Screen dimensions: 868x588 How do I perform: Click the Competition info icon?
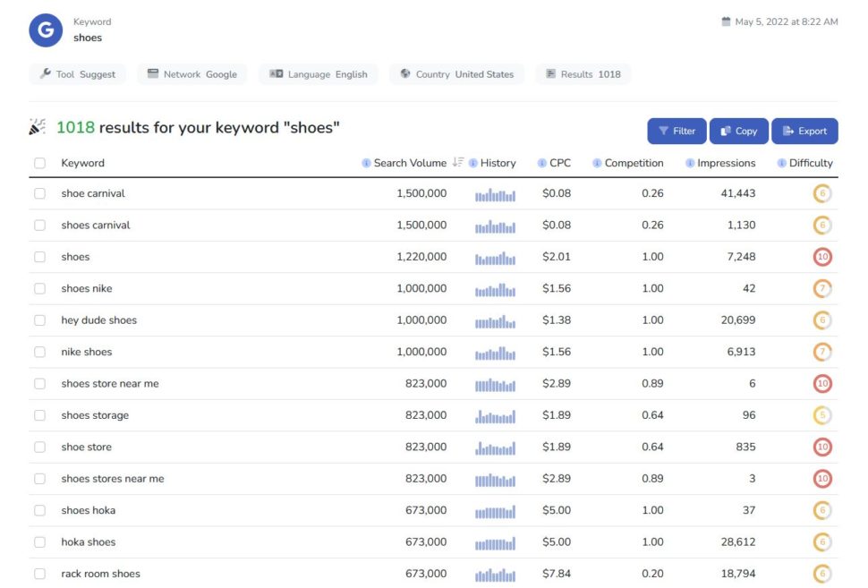pyautogui.click(x=597, y=163)
